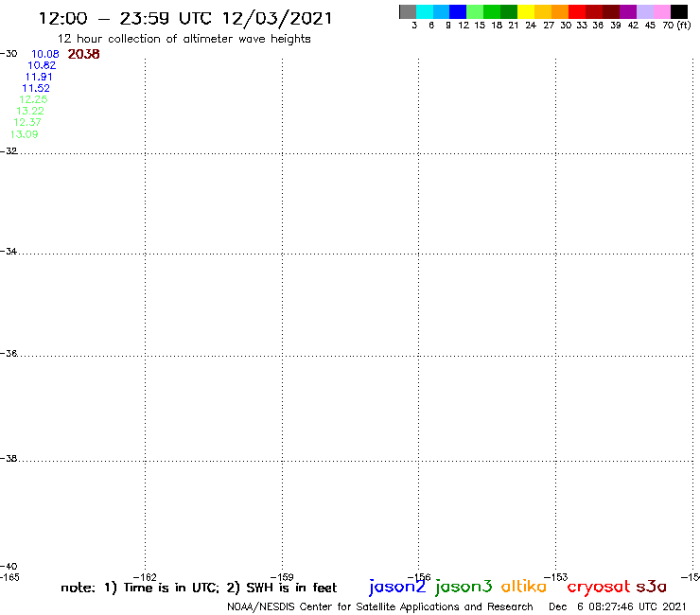Image resolution: width=700 pixels, height=615 pixels.
Task: Click the '24' label under the color scale
Action: pos(531,25)
